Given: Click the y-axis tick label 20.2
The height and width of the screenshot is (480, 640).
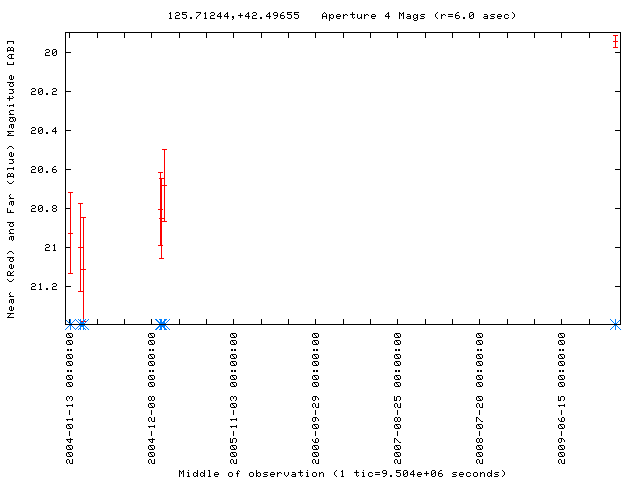Looking at the screenshot, I should pos(44,91).
